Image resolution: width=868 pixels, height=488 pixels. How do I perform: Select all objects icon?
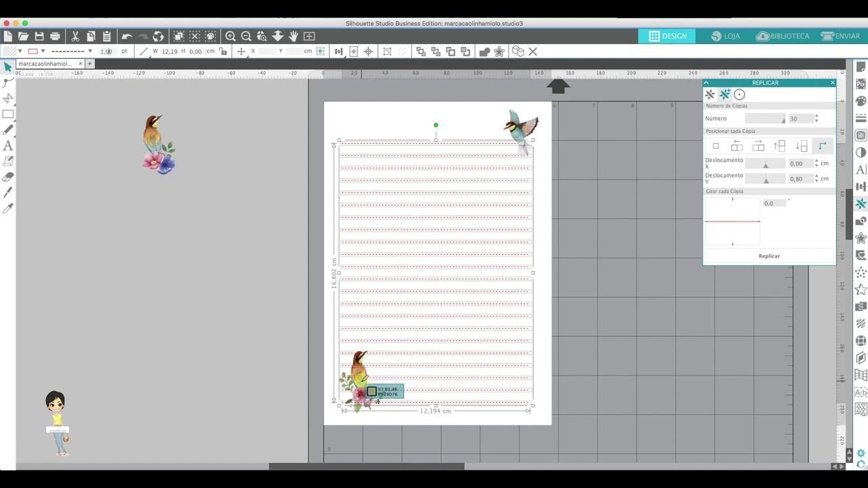(179, 36)
